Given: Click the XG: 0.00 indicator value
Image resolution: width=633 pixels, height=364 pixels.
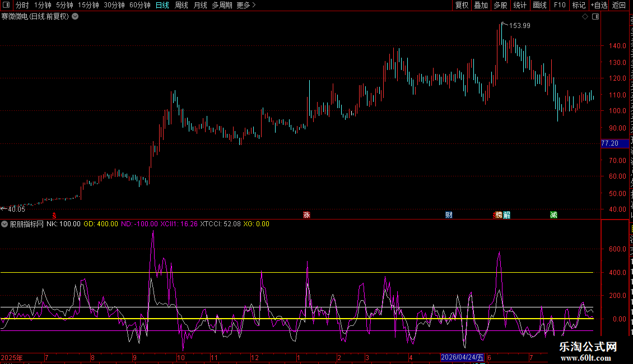Looking at the screenshot, I should (257, 224).
